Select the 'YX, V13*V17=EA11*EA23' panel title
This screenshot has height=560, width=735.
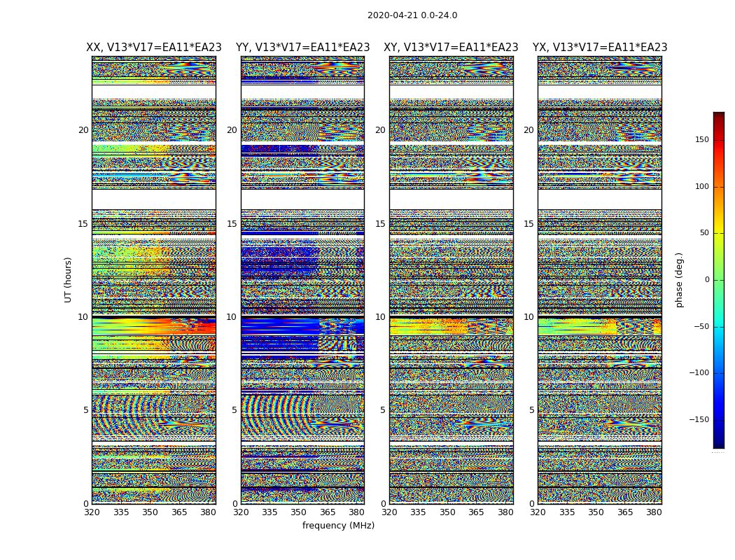click(x=600, y=48)
